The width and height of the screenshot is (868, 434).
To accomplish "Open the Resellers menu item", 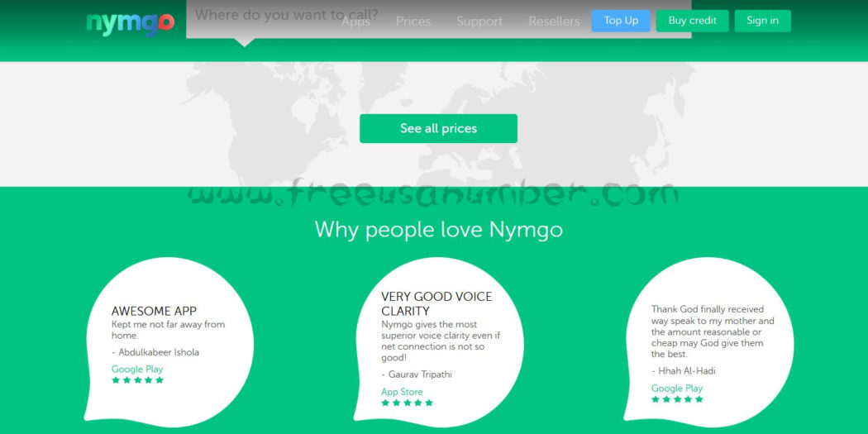I will tap(554, 21).
